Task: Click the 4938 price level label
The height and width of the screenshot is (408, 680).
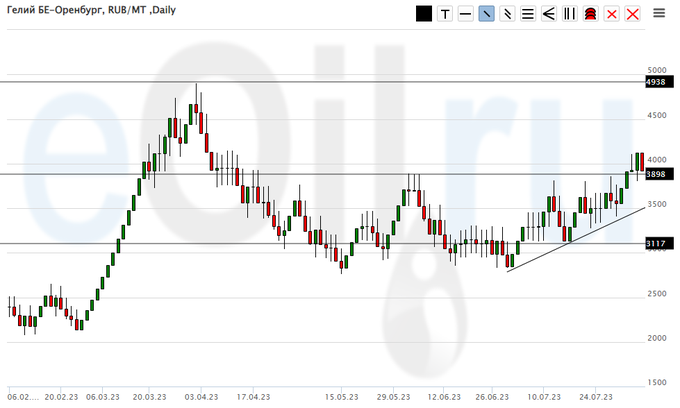Action: tap(656, 82)
